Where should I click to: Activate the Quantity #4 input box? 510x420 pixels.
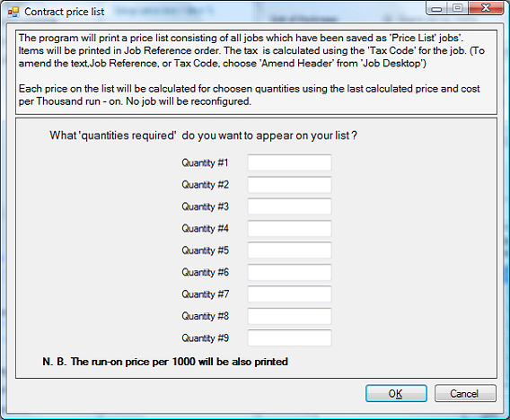pos(289,228)
